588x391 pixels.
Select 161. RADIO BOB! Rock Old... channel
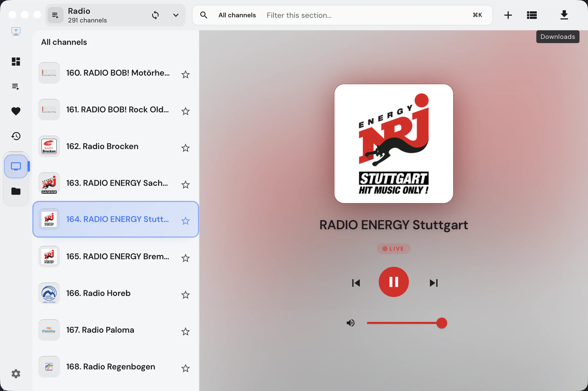coord(116,110)
